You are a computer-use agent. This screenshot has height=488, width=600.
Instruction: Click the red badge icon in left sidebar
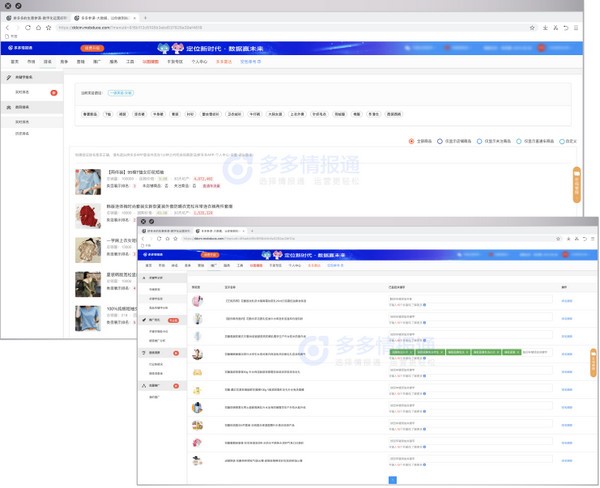pyautogui.click(x=54, y=93)
